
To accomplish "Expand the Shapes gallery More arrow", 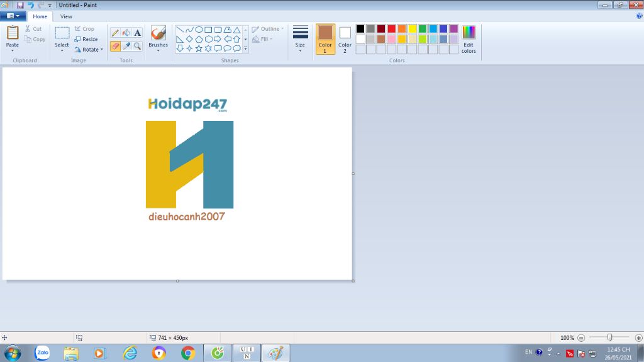I will pos(246,48).
